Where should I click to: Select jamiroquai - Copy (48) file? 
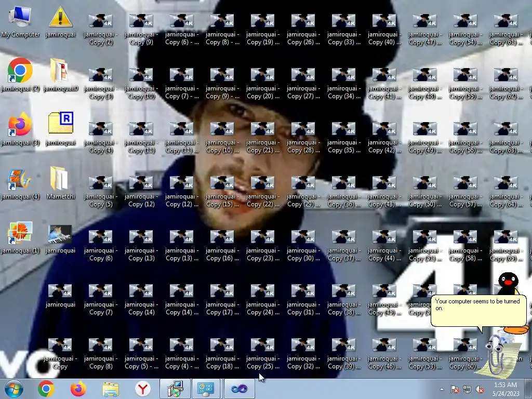[425, 83]
